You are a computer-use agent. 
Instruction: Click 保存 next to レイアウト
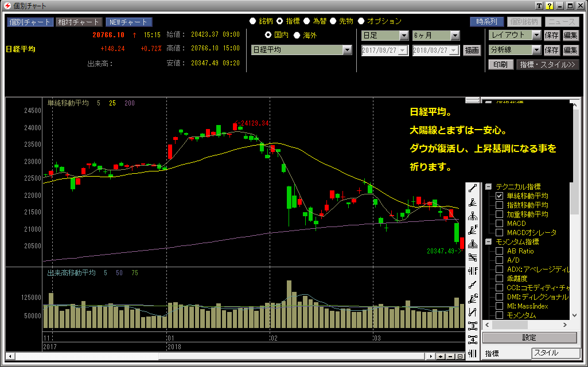[x=552, y=35]
